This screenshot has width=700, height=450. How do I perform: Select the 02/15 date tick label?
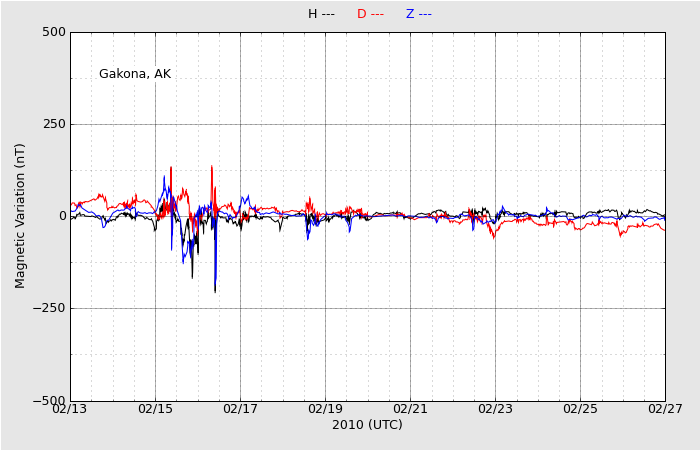pyautogui.click(x=155, y=408)
